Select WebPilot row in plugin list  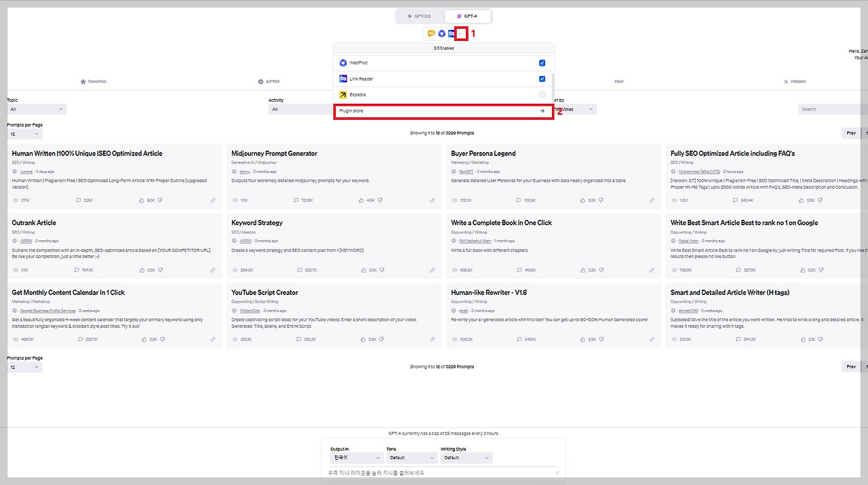[x=443, y=63]
